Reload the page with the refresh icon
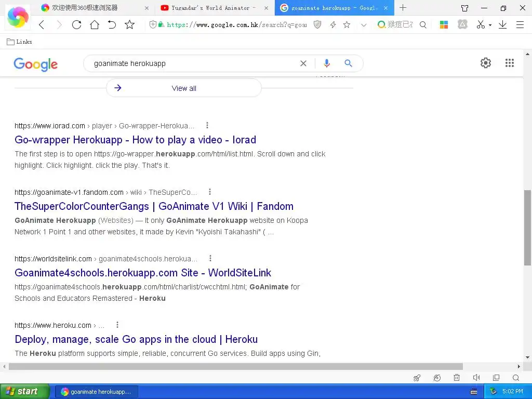Image resolution: width=532 pixels, height=399 pixels. (x=77, y=25)
